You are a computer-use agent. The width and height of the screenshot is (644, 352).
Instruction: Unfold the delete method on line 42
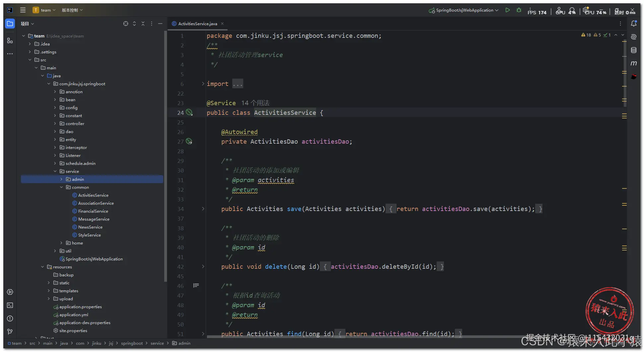[203, 266]
